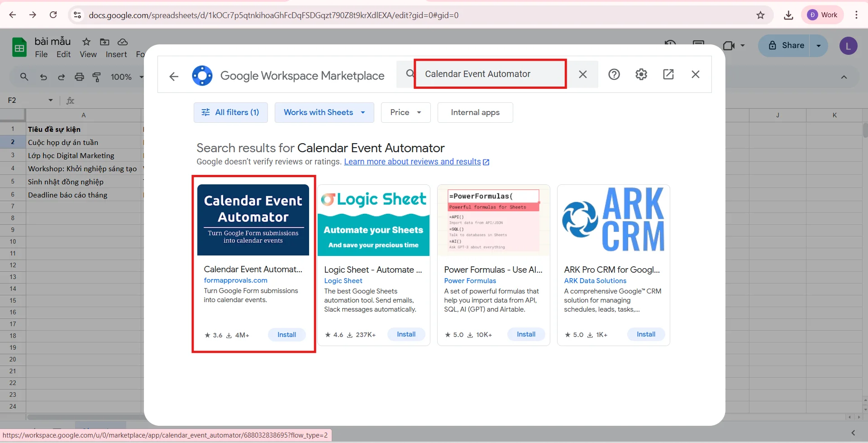868x443 pixels.
Task: Install Logic Sheet add-on
Action: tap(406, 334)
